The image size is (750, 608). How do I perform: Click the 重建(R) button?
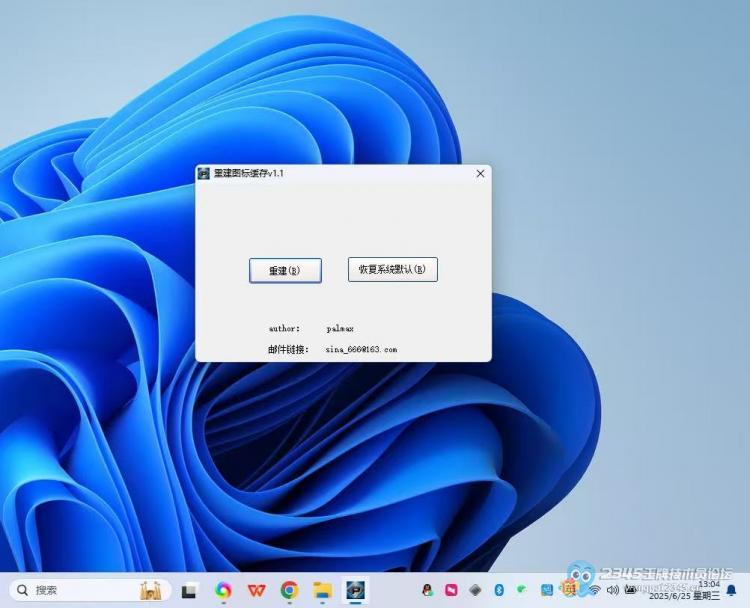pos(285,271)
